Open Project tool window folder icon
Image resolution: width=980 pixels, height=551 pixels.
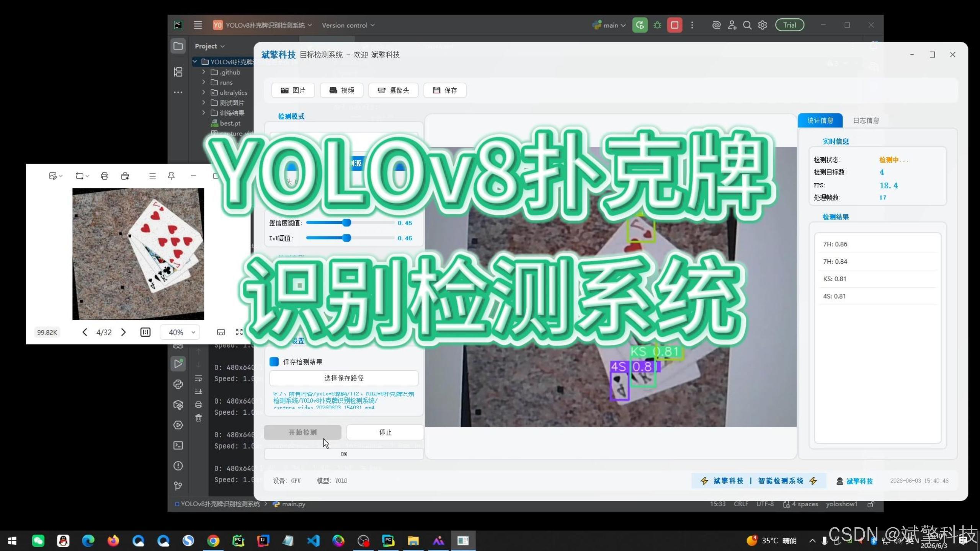pos(178,46)
